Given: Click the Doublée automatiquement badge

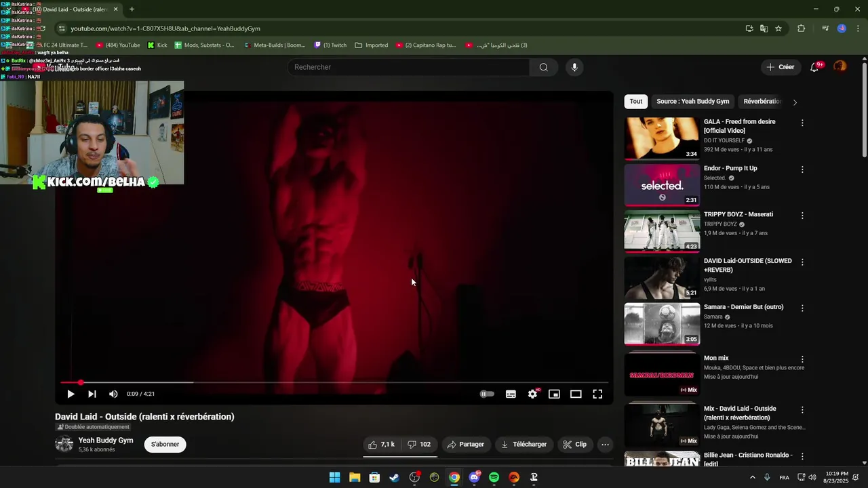Looking at the screenshot, I should click(93, 427).
